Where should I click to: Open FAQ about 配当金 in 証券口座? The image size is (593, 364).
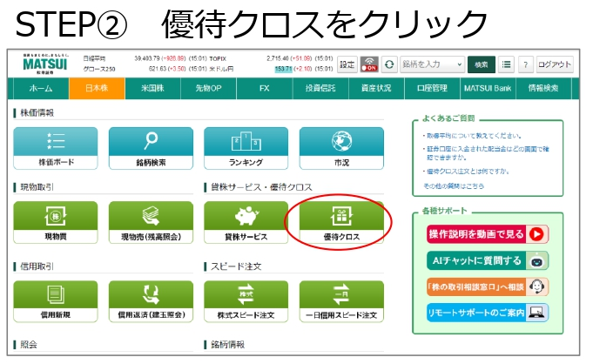(x=488, y=153)
